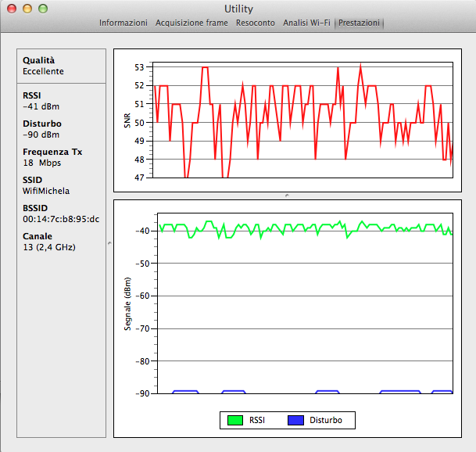This screenshot has width=476, height=452.
Task: Click the 53 tick on SNR axis
Action: (x=139, y=67)
